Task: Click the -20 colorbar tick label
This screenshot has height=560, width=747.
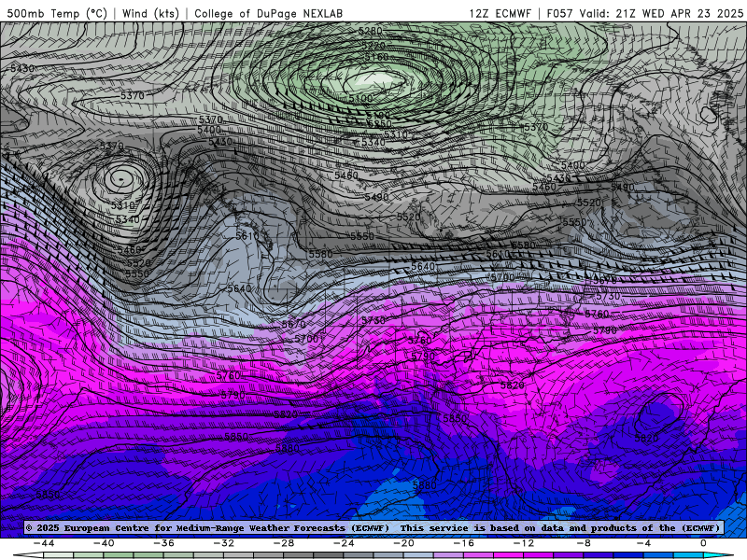Action: [404, 543]
